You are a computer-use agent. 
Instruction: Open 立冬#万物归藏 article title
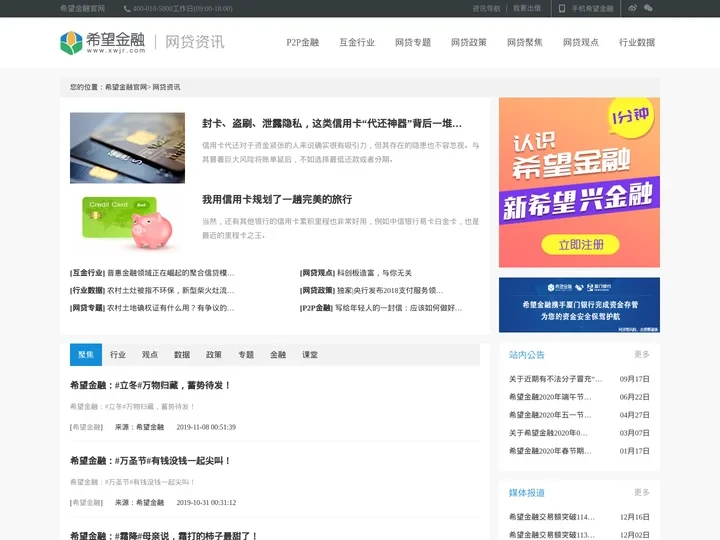150,385
